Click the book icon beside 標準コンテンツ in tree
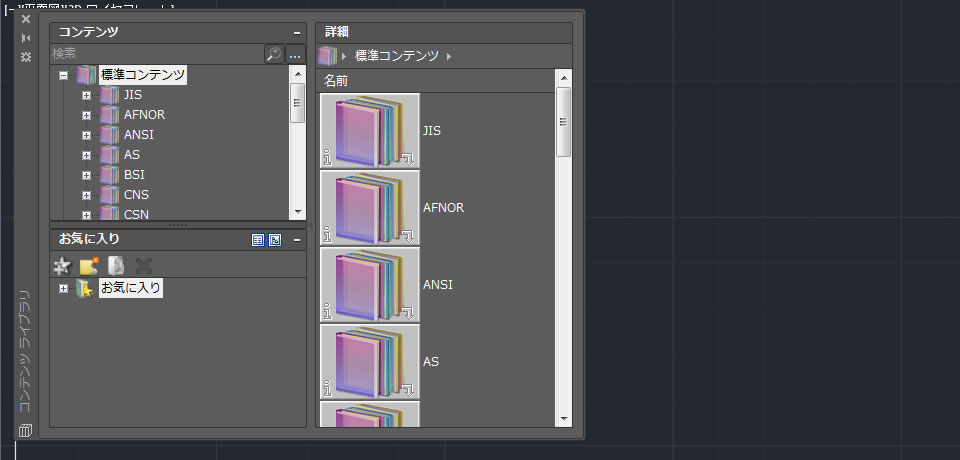Screen dimensions: 960x460 point(86,75)
